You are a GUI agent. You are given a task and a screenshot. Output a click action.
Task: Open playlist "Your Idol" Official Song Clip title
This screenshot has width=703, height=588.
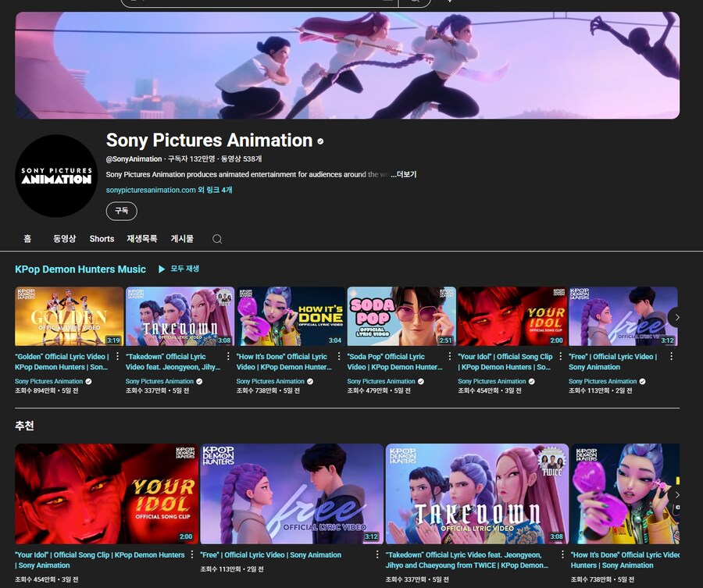click(505, 362)
